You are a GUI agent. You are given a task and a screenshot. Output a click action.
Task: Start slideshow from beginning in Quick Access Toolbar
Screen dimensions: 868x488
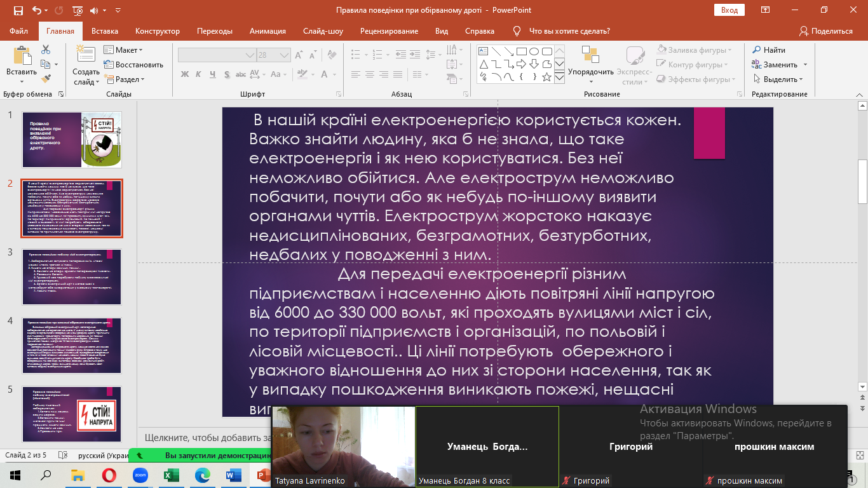pyautogui.click(x=78, y=10)
